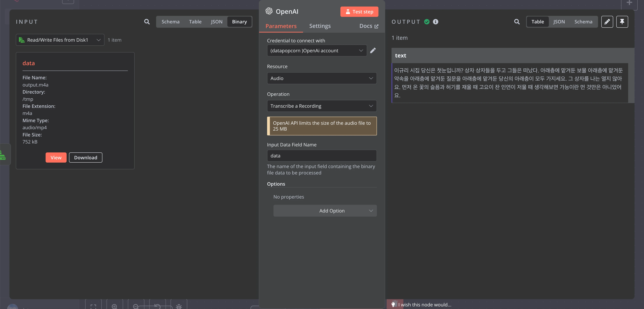The image size is (644, 309).
Task: Click the Test step button
Action: pos(359,12)
